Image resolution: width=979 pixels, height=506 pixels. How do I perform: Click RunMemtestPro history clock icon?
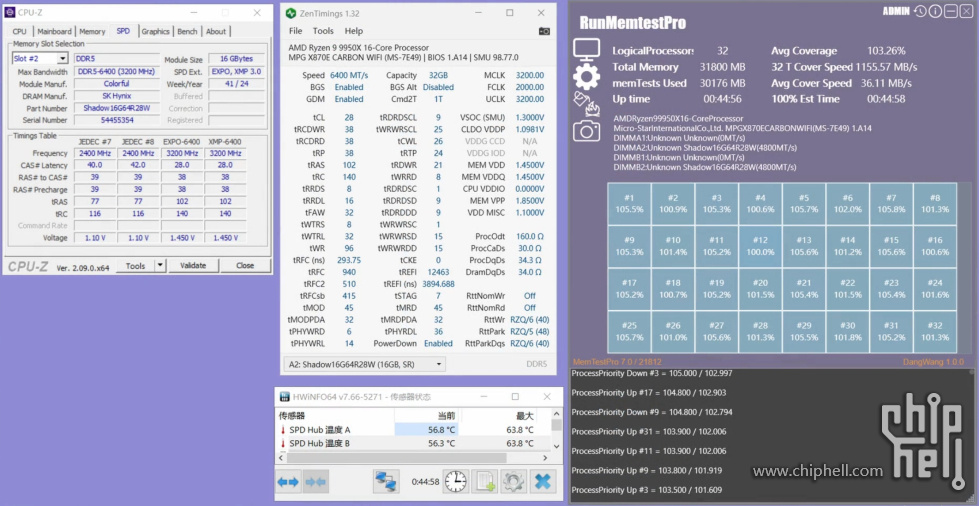[920, 11]
